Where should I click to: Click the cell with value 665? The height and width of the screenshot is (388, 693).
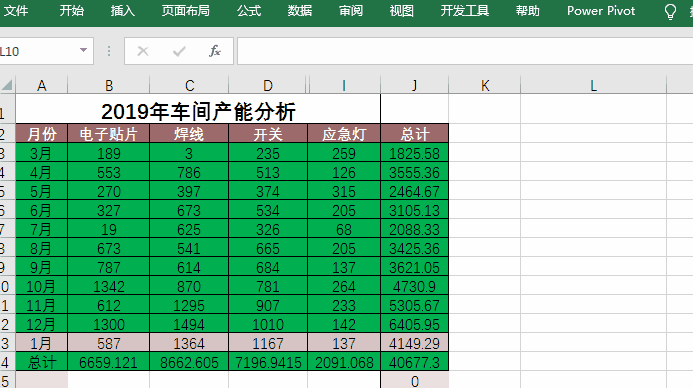pyautogui.click(x=268, y=248)
